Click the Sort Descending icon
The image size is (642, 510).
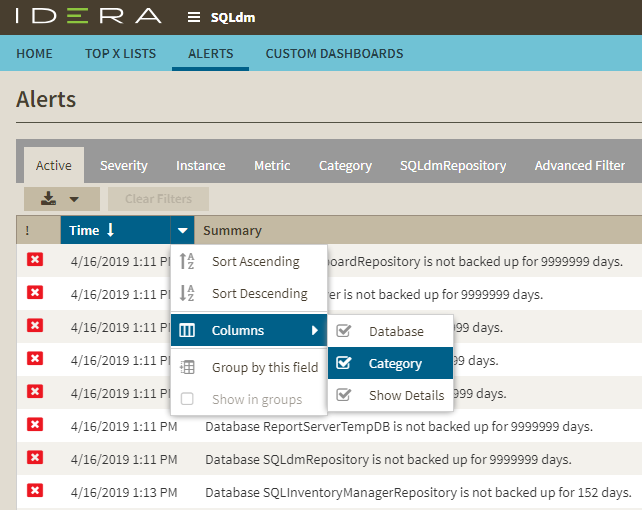point(187,294)
